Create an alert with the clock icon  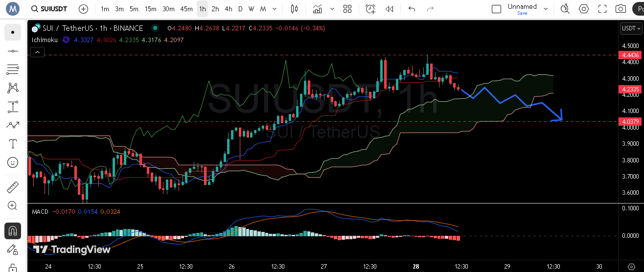click(370, 9)
